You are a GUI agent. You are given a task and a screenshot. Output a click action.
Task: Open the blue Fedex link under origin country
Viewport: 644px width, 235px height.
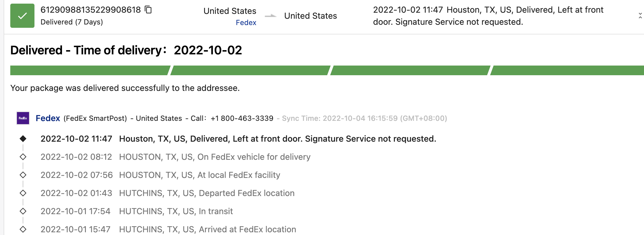click(x=246, y=23)
